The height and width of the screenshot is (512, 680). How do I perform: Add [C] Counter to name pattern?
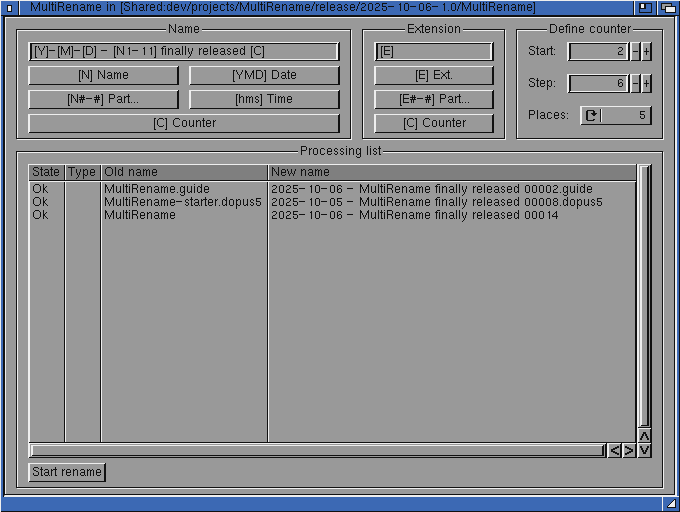tap(184, 123)
